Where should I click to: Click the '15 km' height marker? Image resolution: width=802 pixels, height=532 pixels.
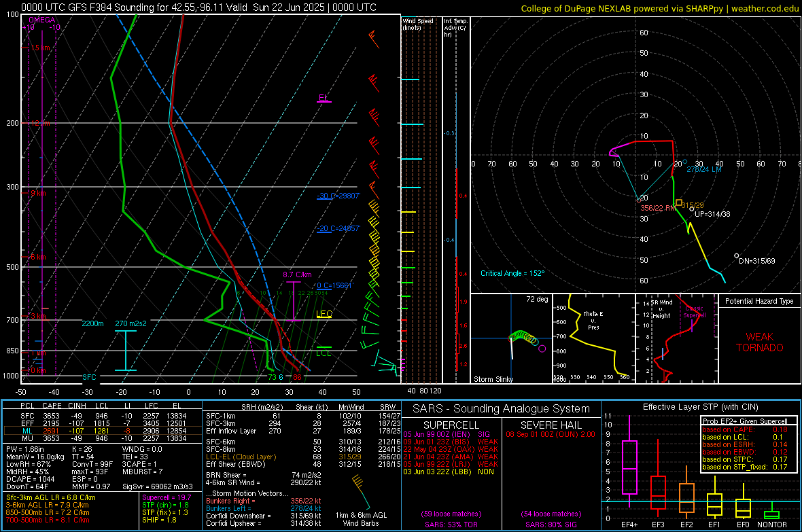tap(40, 48)
